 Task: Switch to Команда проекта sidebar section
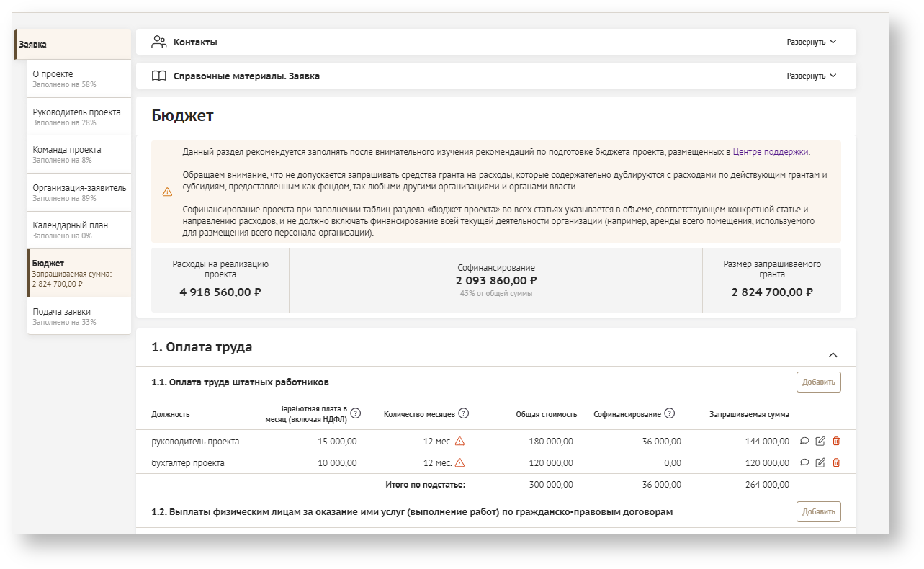(79, 154)
